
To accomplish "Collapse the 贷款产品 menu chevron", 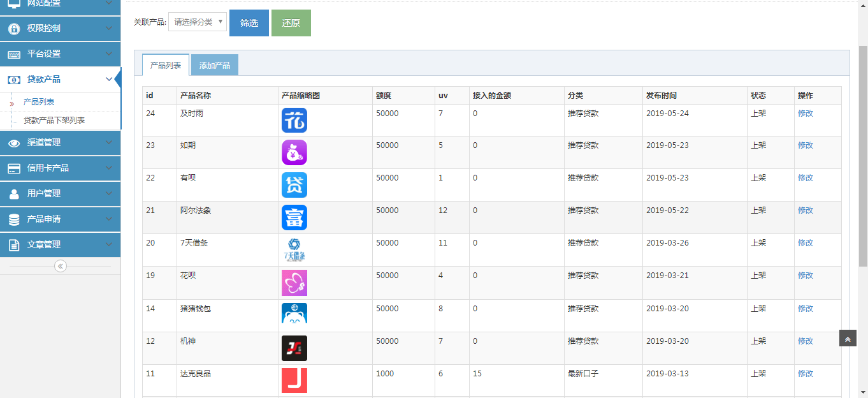I will [109, 80].
